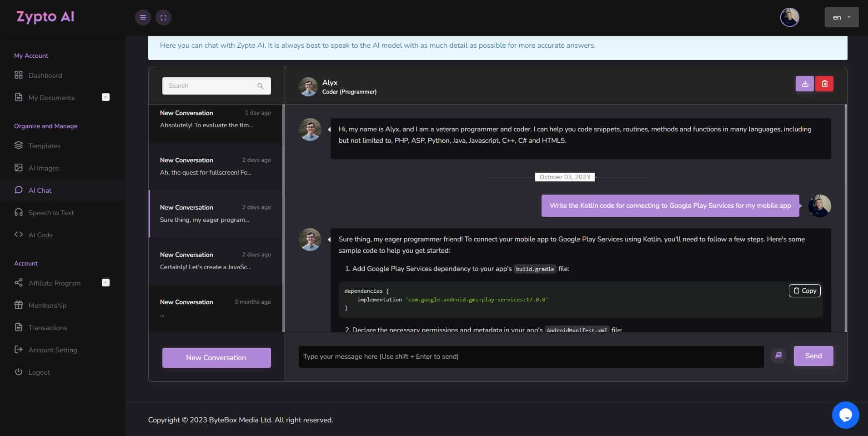
Task: Start a New Conversation
Action: tap(216, 357)
